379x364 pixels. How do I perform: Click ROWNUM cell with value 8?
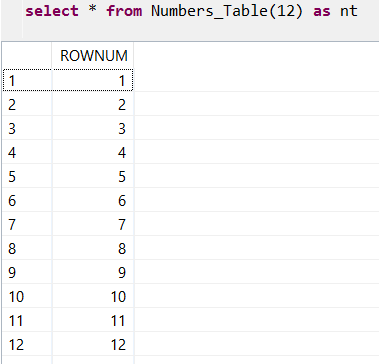(93, 248)
